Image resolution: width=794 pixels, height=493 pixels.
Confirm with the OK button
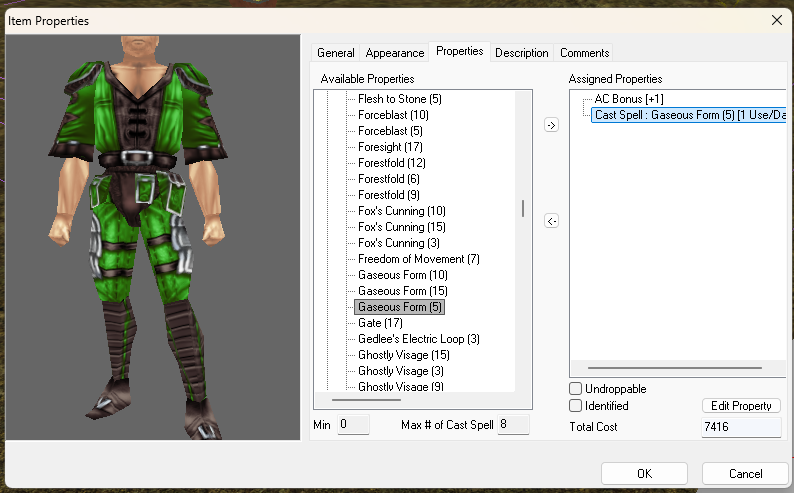(644, 473)
